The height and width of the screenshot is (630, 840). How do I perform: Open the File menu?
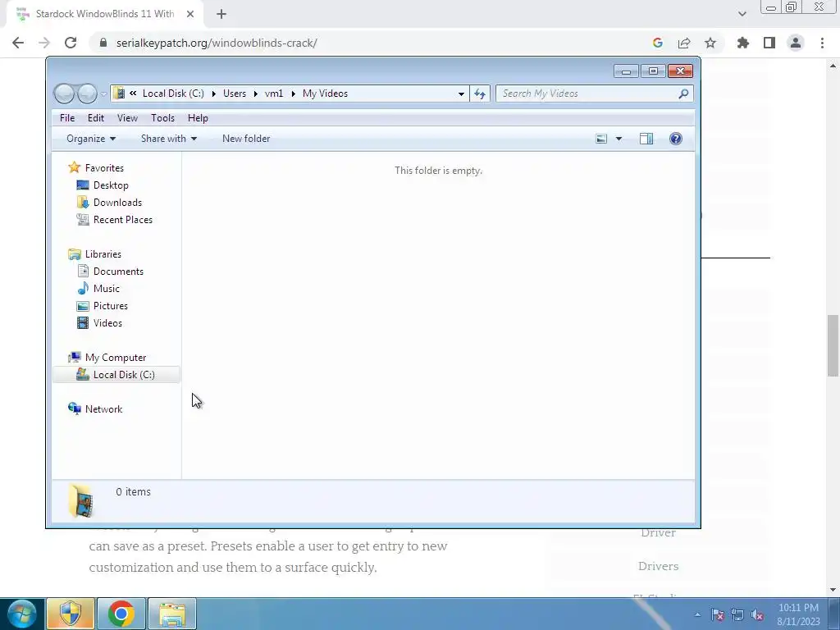[67, 118]
